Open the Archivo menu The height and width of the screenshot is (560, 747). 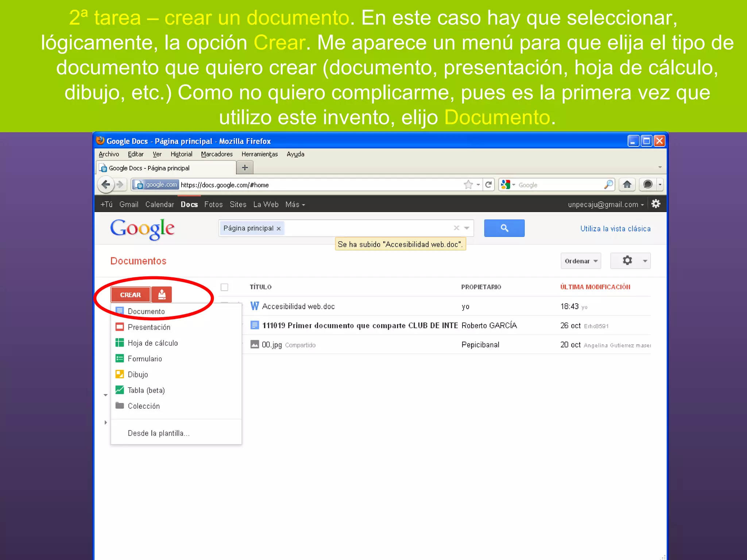(109, 154)
